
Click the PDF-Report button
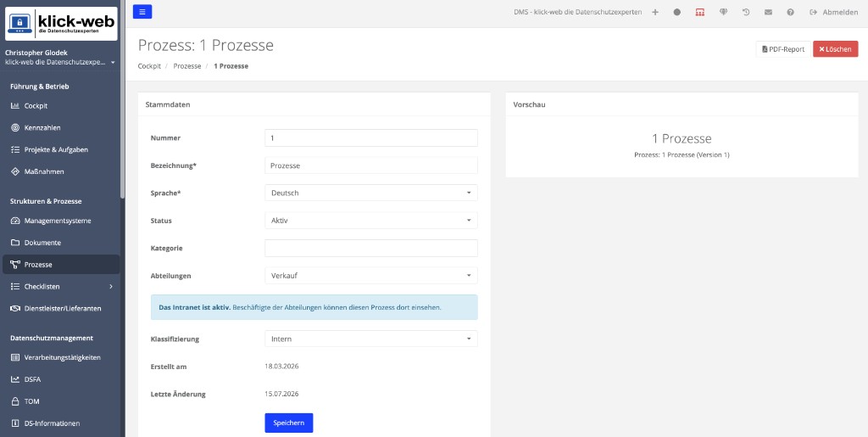783,49
